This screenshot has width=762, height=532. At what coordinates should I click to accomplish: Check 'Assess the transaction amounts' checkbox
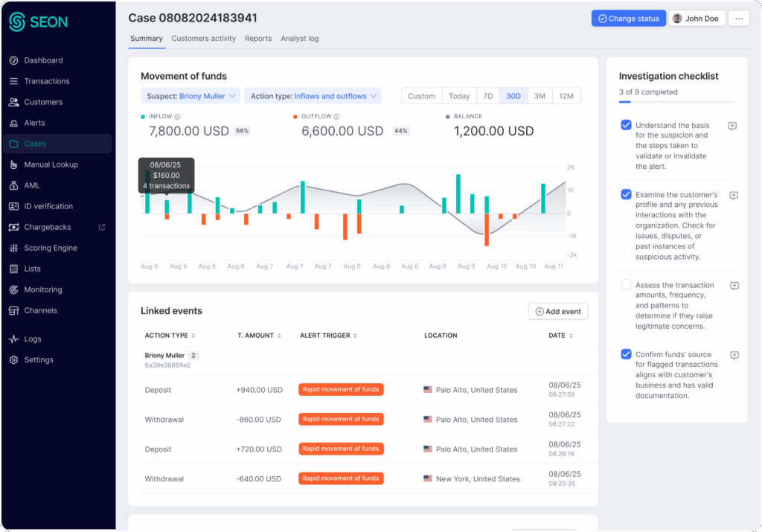click(626, 285)
